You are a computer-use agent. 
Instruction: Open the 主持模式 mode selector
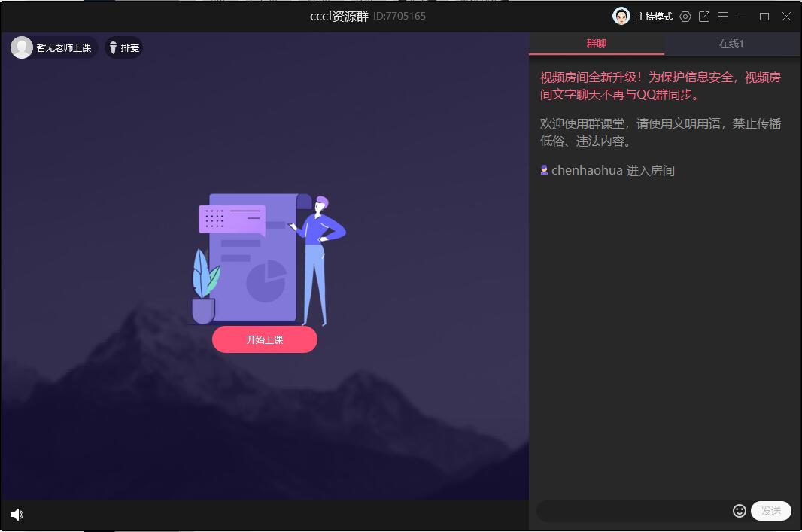pyautogui.click(x=653, y=16)
